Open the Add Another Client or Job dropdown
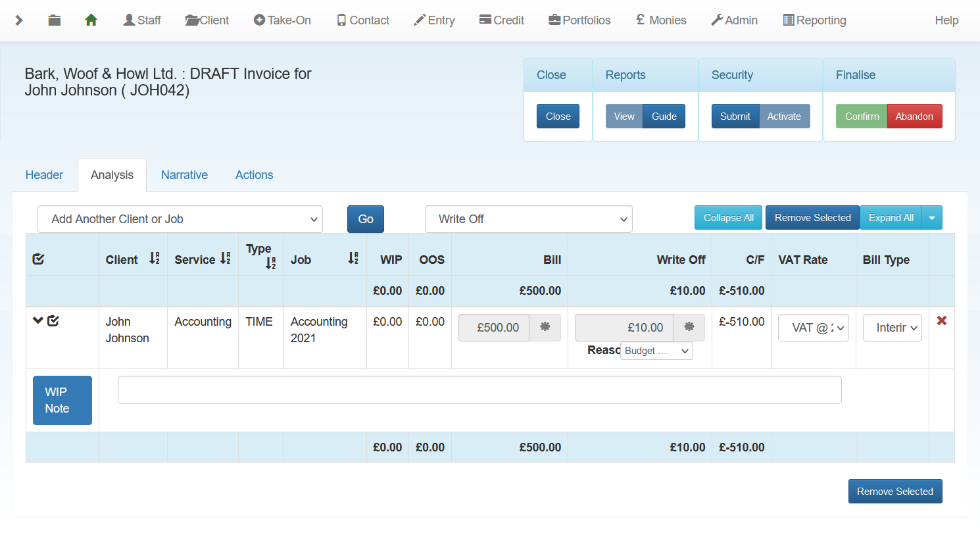Viewport: 980px width, 533px height. point(180,219)
